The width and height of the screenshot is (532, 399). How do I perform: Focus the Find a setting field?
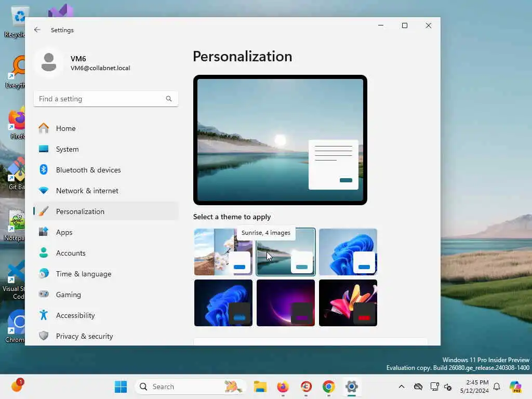106,99
